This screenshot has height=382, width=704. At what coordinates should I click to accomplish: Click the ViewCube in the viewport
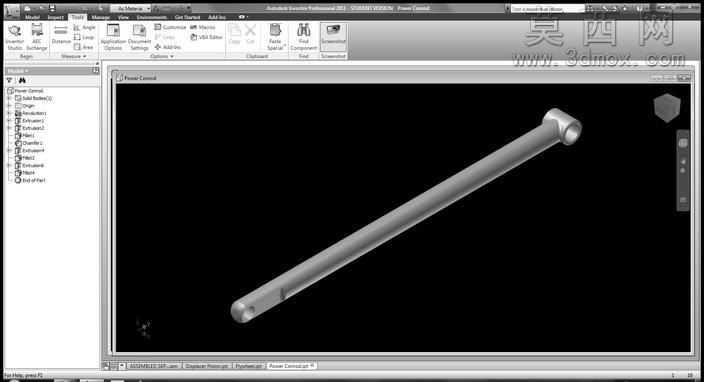point(667,108)
